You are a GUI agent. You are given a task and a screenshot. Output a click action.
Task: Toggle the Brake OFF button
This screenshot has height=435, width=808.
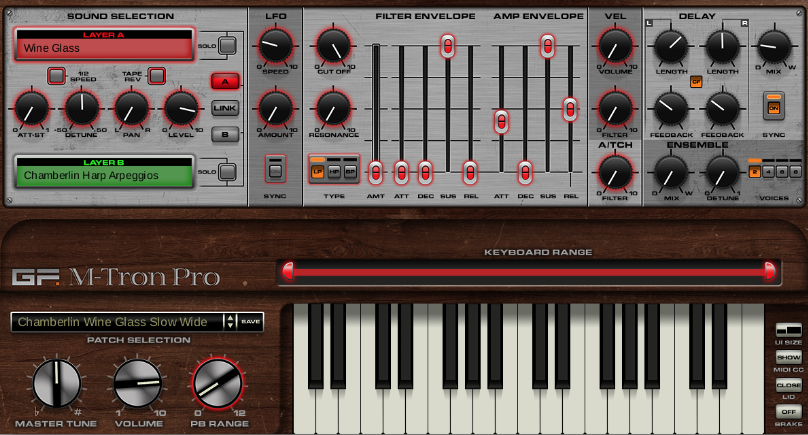(x=788, y=411)
